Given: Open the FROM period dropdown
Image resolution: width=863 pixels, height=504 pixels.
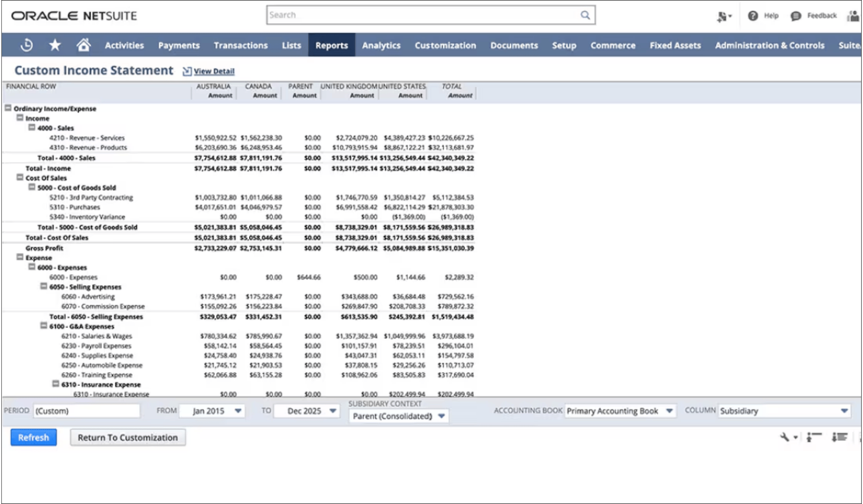Looking at the screenshot, I should pos(238,411).
